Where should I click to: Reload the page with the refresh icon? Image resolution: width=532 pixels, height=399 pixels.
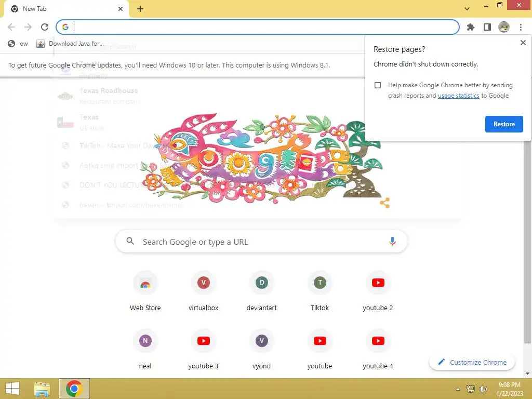coord(45,27)
